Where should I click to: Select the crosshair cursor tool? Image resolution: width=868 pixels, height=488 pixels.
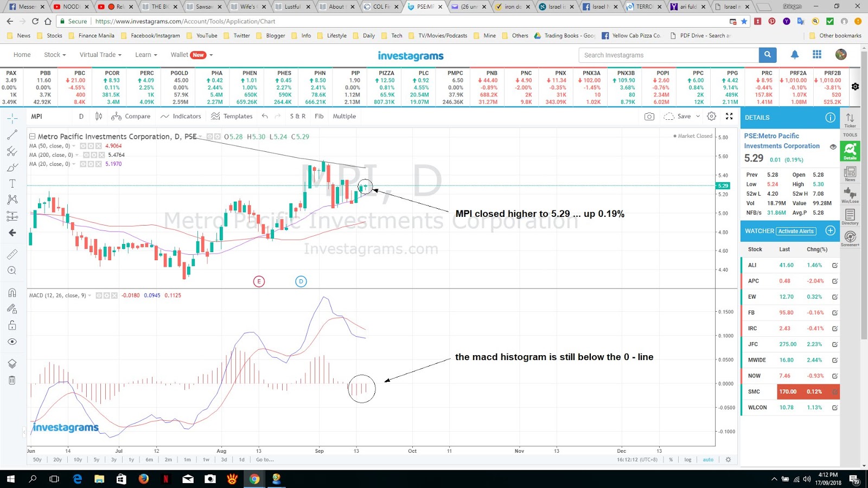(x=12, y=118)
